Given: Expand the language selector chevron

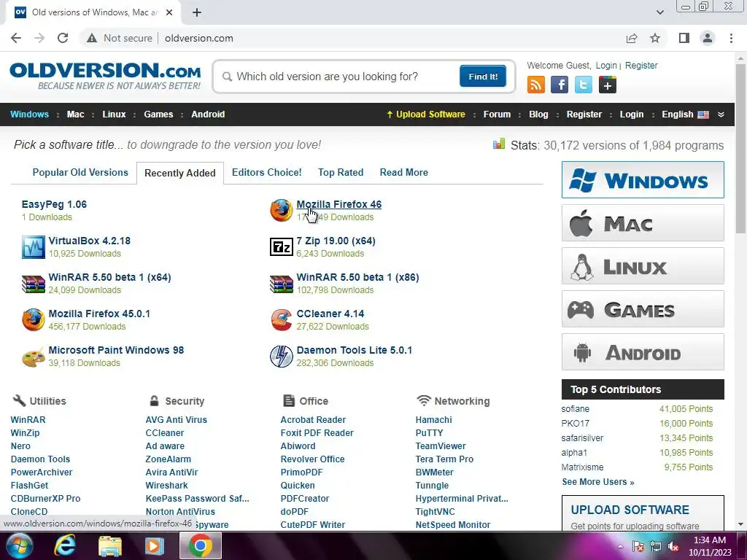Looking at the screenshot, I should pos(721,114).
